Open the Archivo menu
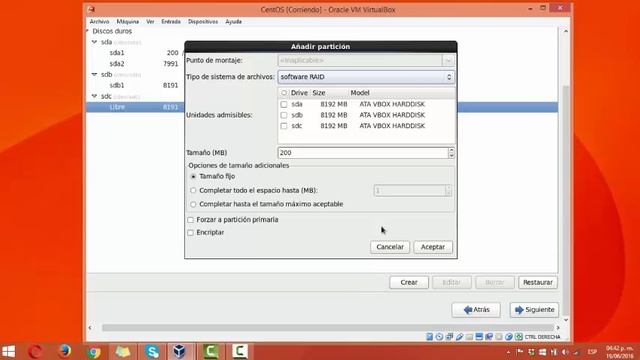 99,22
